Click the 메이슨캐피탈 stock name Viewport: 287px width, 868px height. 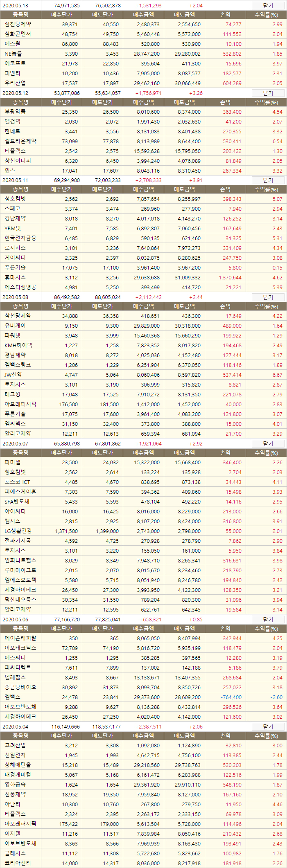(x=20, y=638)
